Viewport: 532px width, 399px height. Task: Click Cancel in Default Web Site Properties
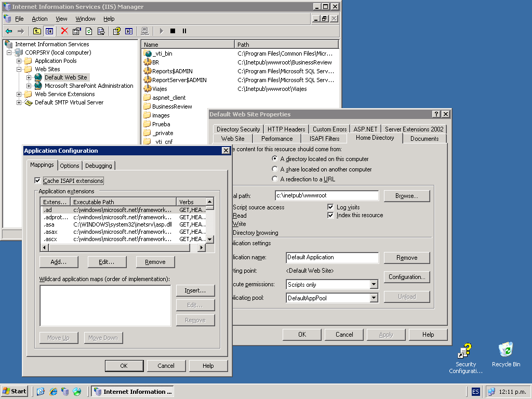point(344,335)
